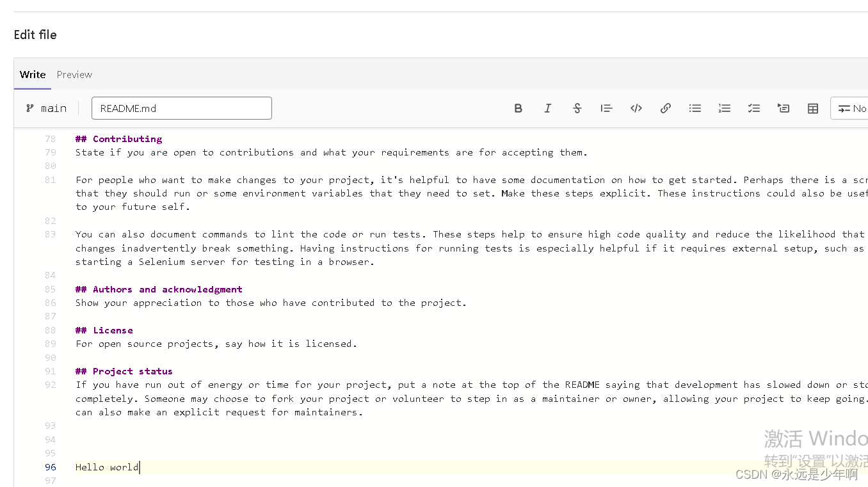Apply italic text formatting
The width and height of the screenshot is (868, 487).
pos(548,108)
